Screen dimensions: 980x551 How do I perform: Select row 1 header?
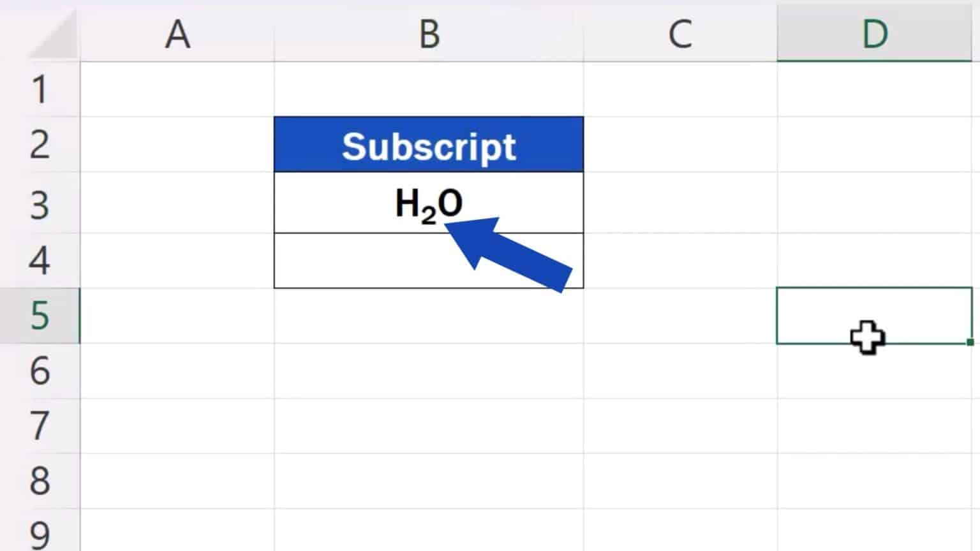40,89
